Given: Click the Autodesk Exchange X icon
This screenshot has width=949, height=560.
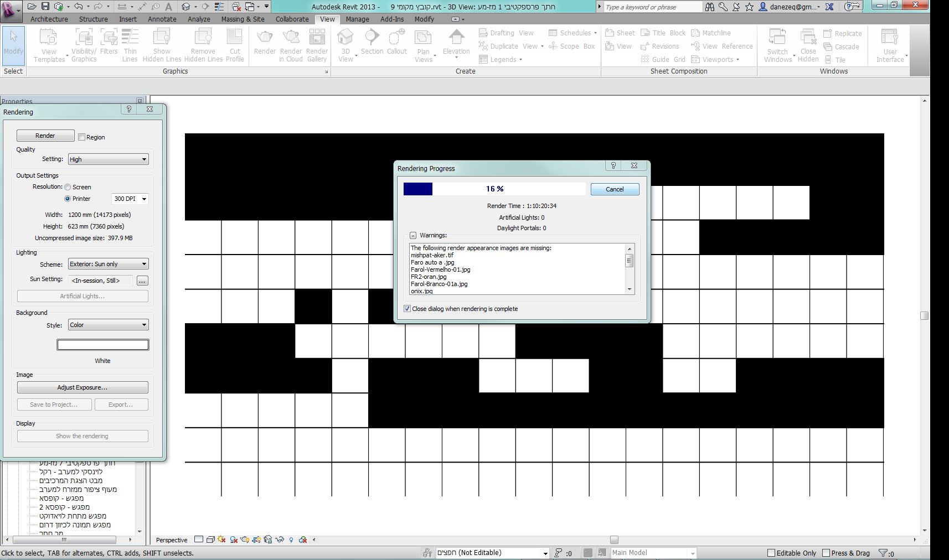Looking at the screenshot, I should pyautogui.click(x=829, y=7).
